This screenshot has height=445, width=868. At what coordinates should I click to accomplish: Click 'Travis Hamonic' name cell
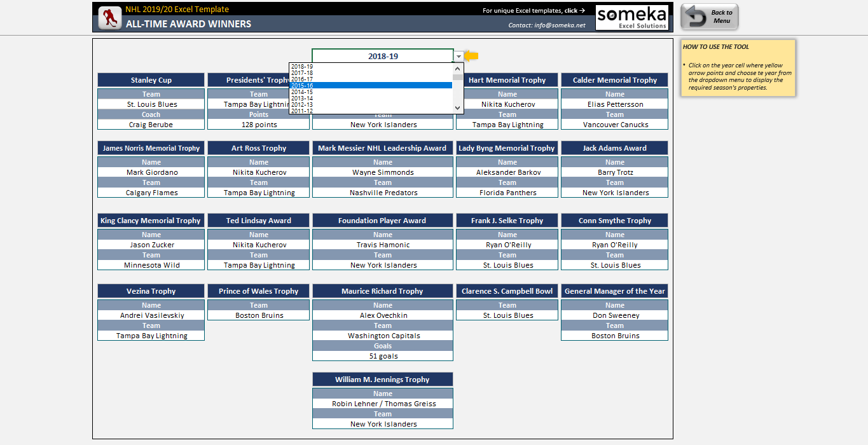point(383,245)
